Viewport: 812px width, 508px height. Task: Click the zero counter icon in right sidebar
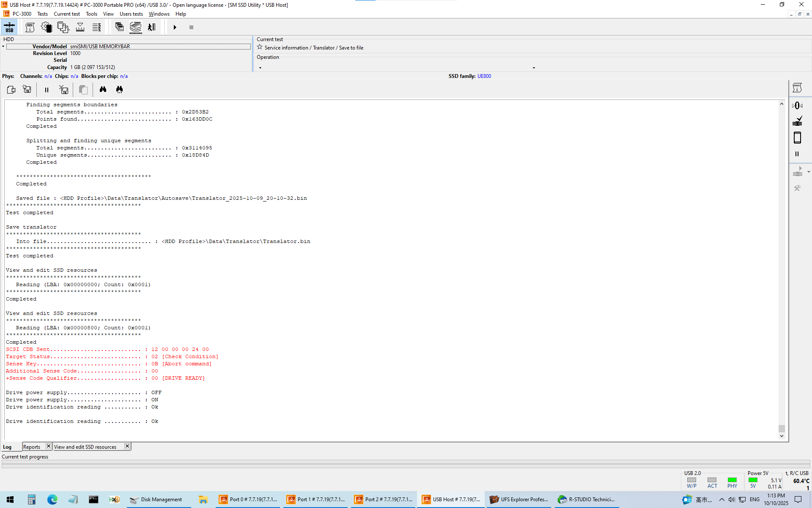(797, 105)
